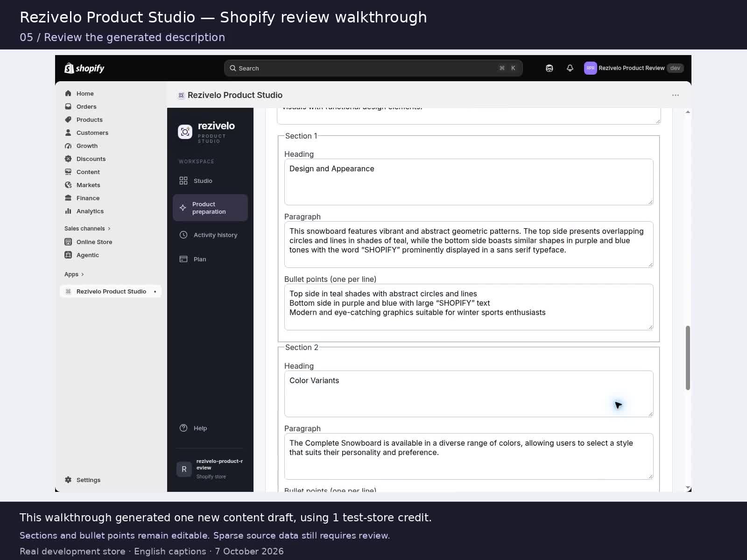
Task: Expand the Apps section chevron
Action: (x=83, y=274)
